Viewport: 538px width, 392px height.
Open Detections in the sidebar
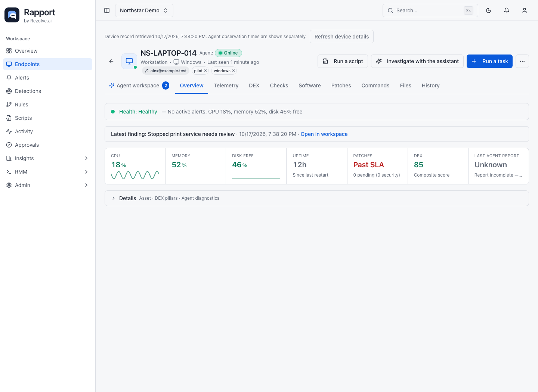[x=47, y=91]
